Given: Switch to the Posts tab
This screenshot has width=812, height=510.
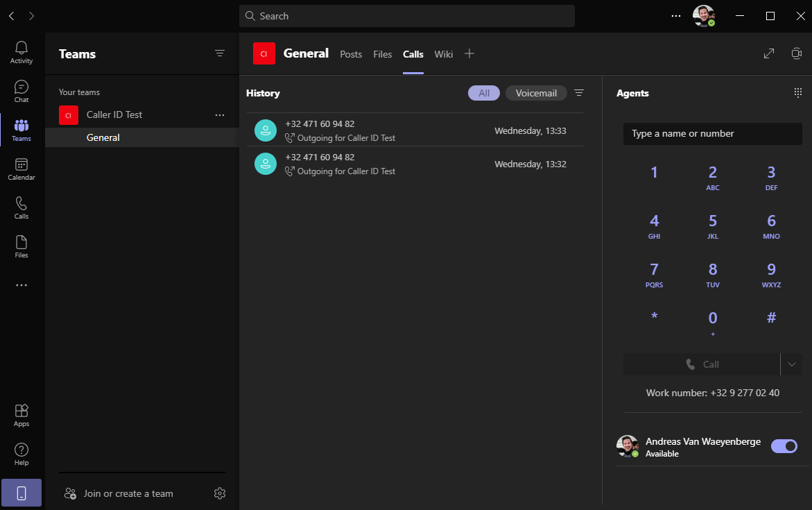Looking at the screenshot, I should pyautogui.click(x=351, y=54).
